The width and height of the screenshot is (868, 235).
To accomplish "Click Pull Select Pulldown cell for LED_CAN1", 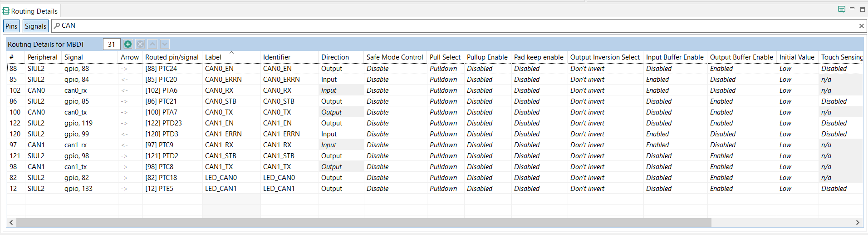I will [446, 189].
